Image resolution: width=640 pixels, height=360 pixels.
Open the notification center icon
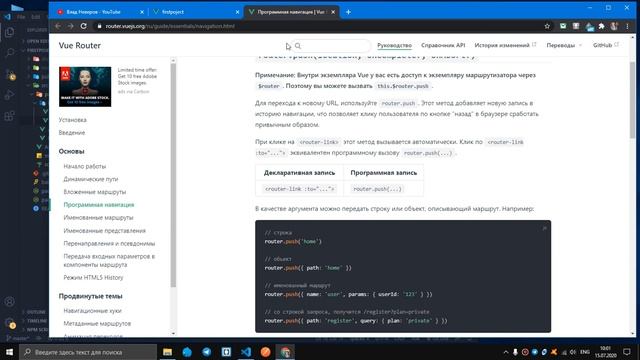[x=627, y=352]
